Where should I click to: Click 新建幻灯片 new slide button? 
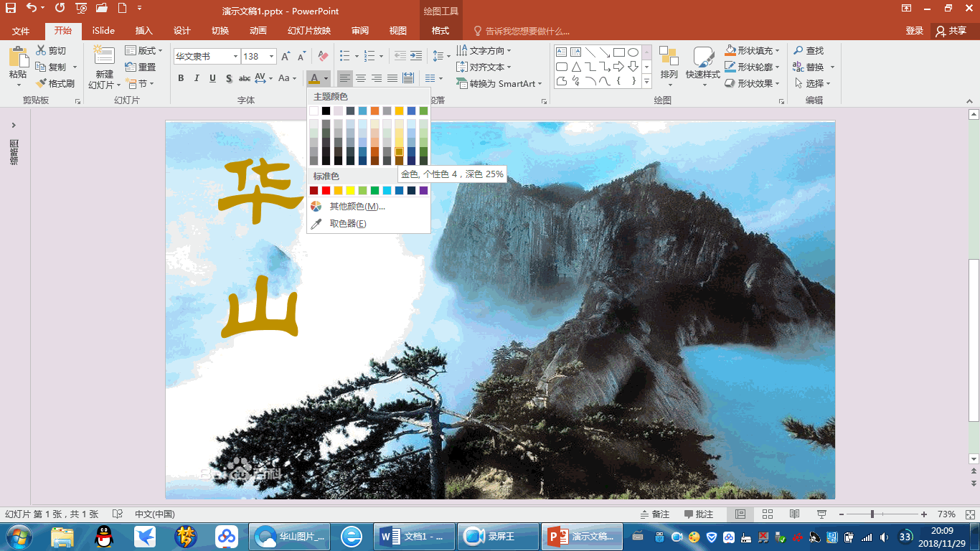point(104,68)
